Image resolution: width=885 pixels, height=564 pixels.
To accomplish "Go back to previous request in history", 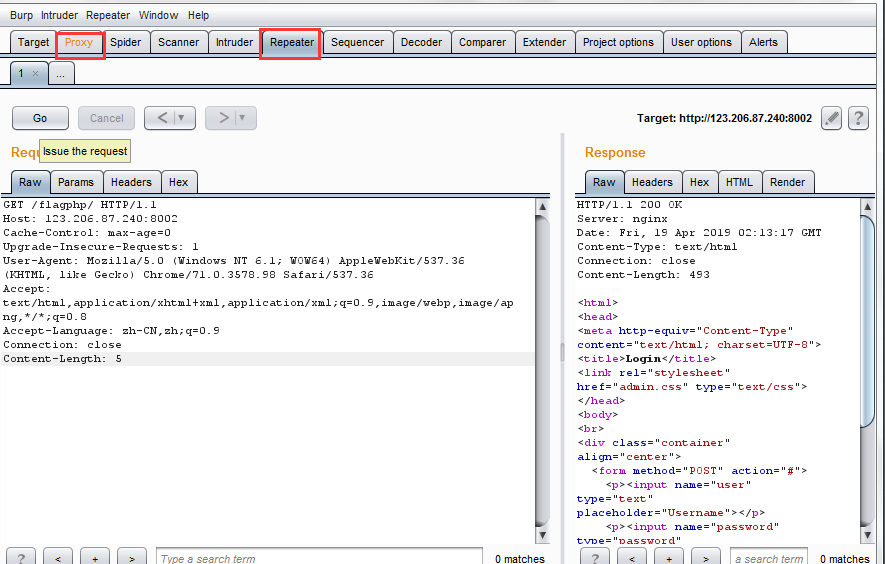I will 162,117.
